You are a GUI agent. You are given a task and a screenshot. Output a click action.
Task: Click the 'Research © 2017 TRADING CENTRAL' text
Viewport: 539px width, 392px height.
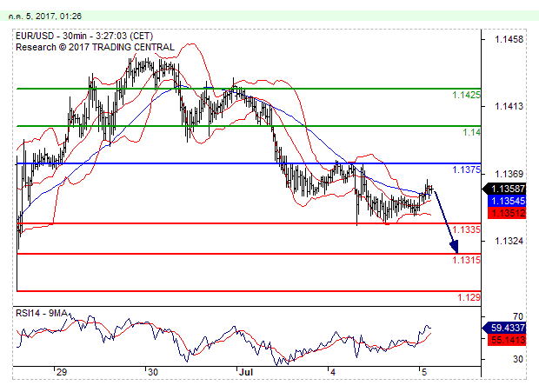pos(96,47)
